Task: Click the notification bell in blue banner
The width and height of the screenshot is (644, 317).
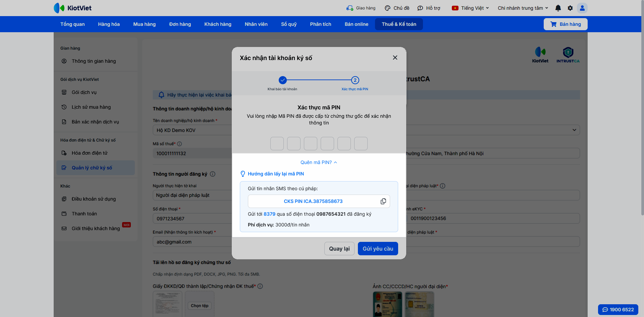Action: [161, 95]
